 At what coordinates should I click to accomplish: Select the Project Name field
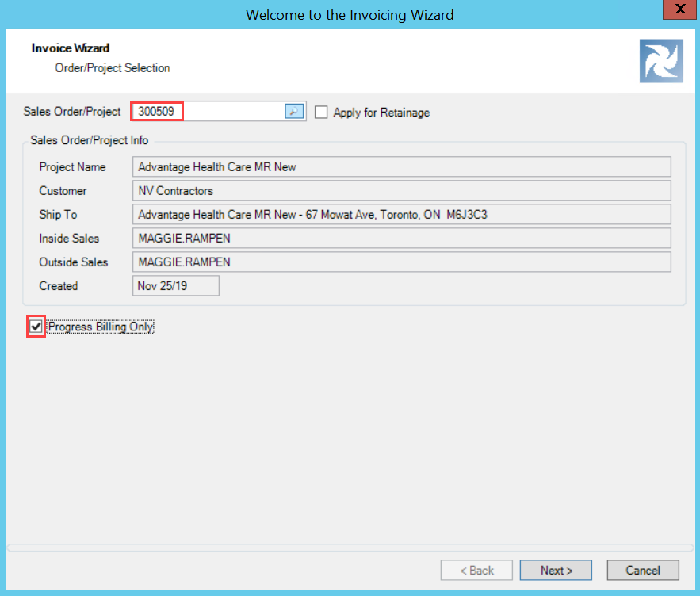(401, 167)
